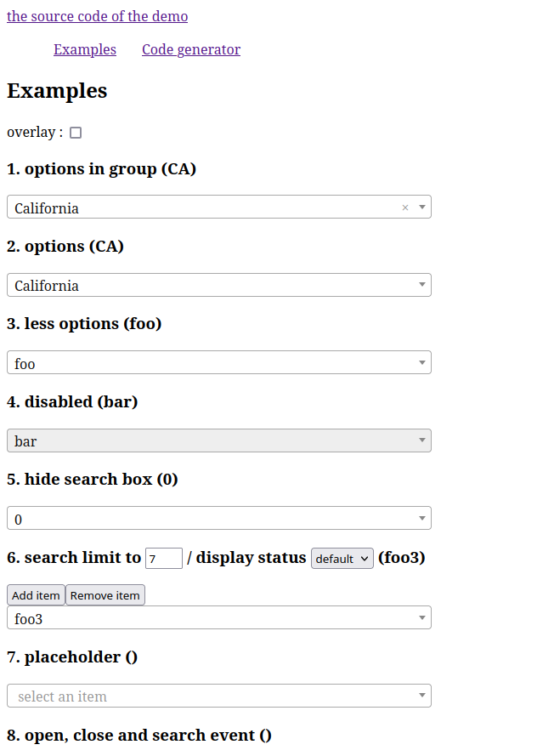Go to the Examples tab link
The image size is (554, 756).
coord(85,49)
